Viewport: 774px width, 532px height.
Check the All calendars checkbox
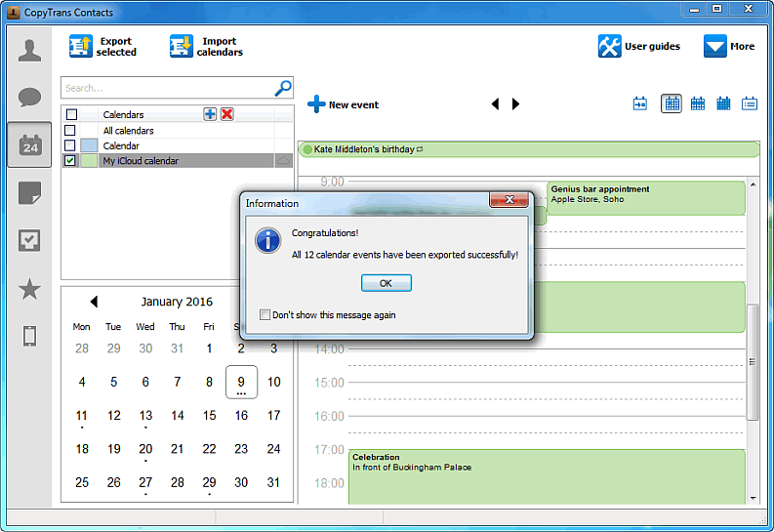pyautogui.click(x=70, y=130)
